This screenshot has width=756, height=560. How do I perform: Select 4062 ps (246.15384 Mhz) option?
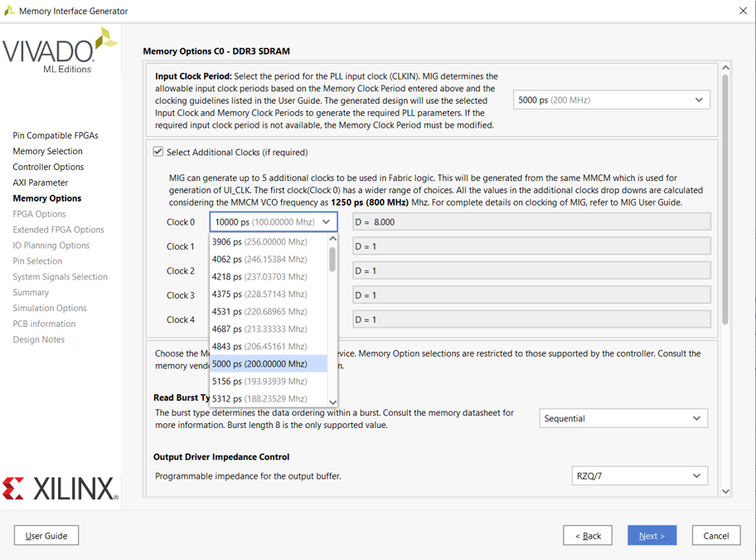coord(269,259)
